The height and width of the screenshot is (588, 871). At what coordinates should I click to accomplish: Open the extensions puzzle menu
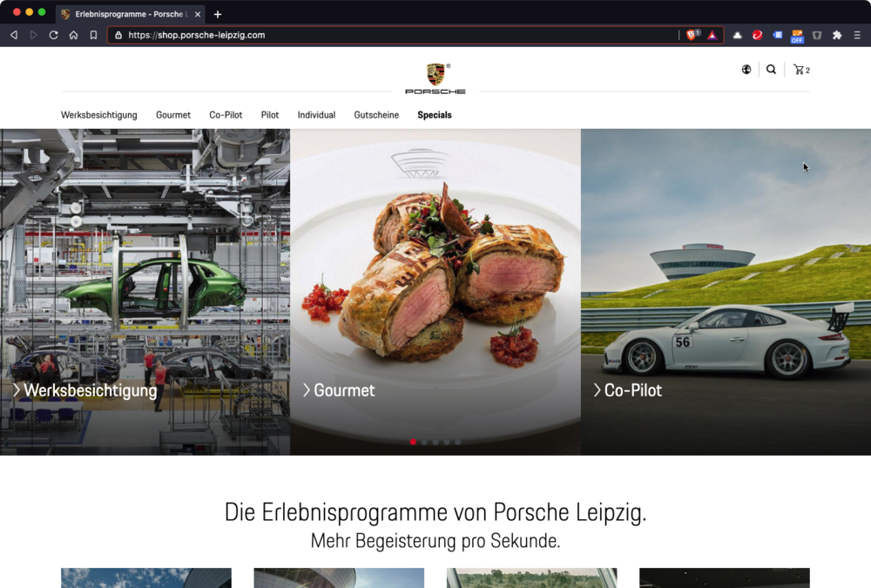coord(836,35)
